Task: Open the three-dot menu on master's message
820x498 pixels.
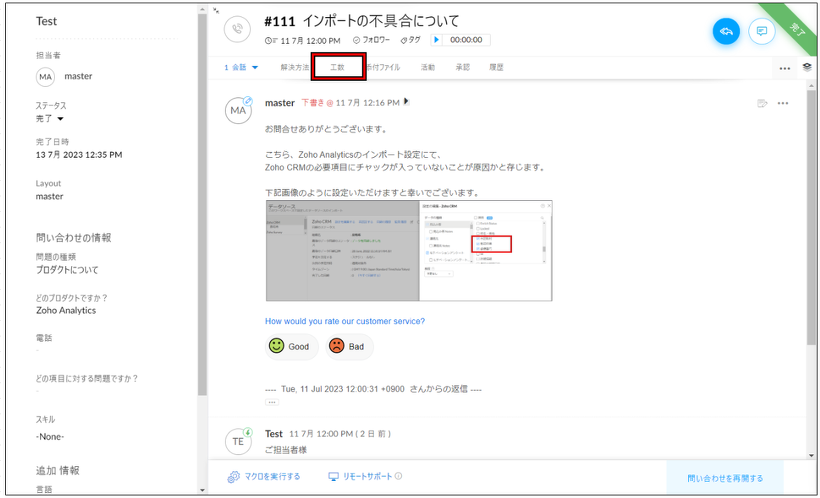Action: 782,104
